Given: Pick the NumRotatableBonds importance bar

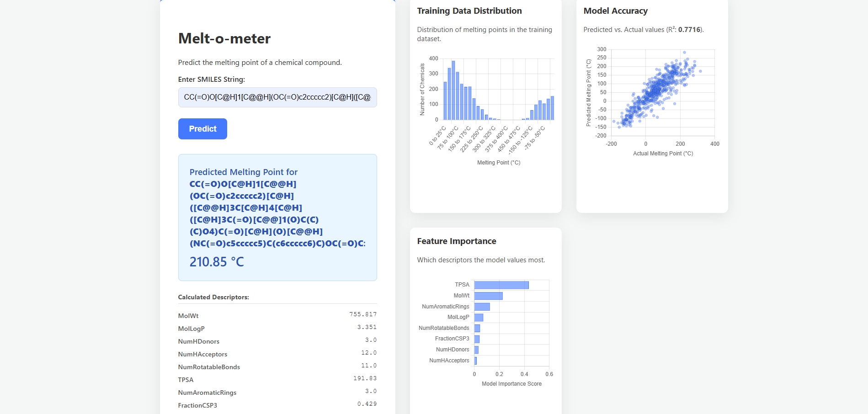Looking at the screenshot, I should (x=477, y=328).
